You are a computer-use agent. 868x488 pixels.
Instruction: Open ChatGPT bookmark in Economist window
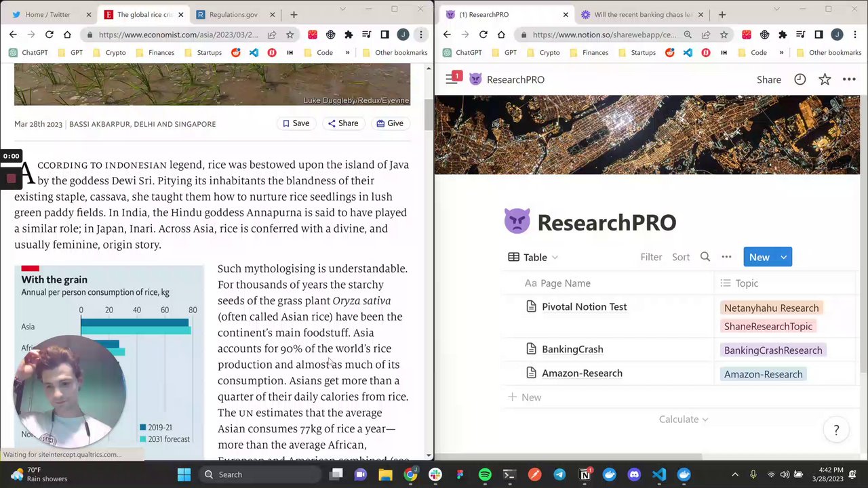point(28,52)
